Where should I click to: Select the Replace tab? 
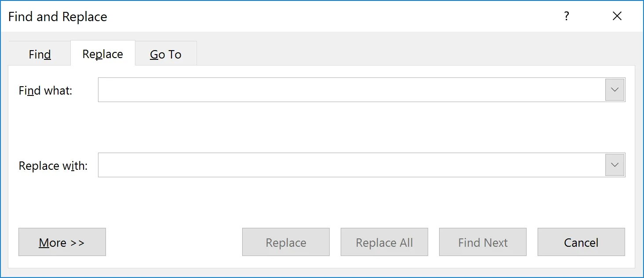pos(102,54)
